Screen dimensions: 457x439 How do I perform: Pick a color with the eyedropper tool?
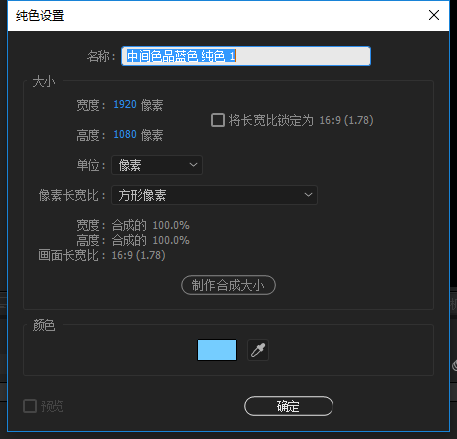pyautogui.click(x=258, y=350)
